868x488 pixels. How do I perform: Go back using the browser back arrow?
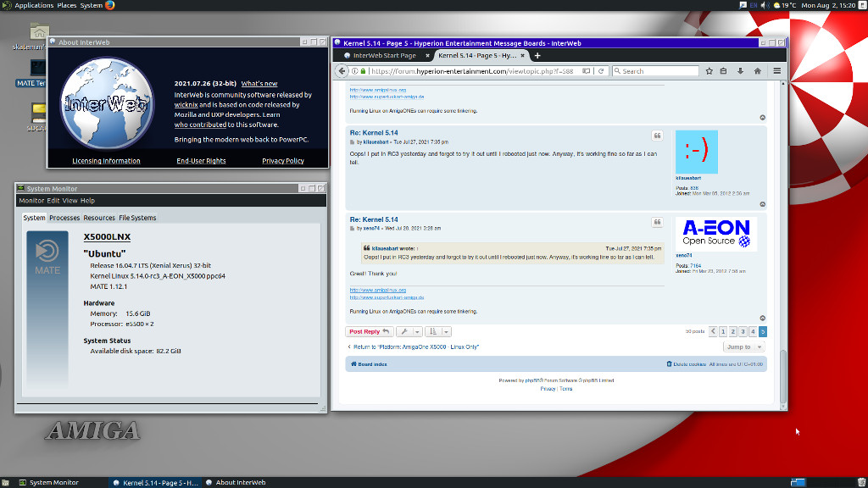(342, 71)
